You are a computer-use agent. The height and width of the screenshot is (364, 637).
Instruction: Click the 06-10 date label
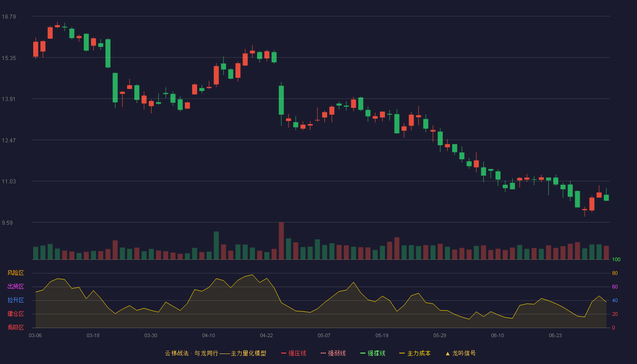pyautogui.click(x=497, y=335)
